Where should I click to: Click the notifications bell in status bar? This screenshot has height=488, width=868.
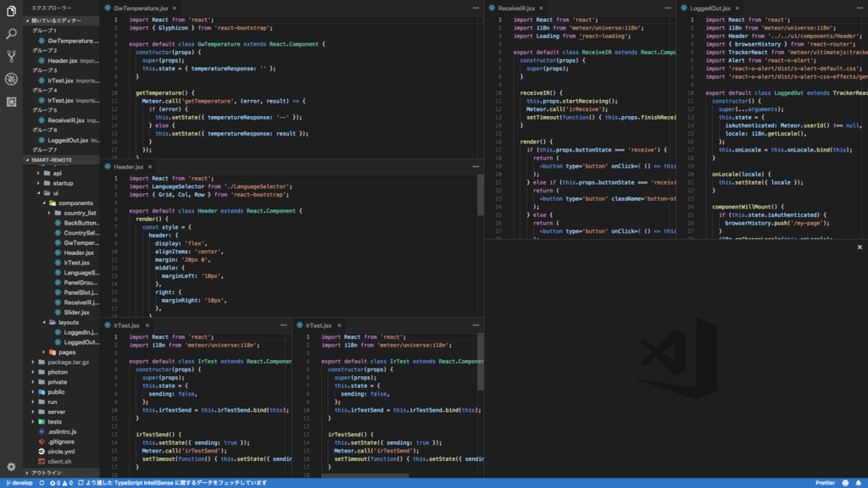click(859, 483)
